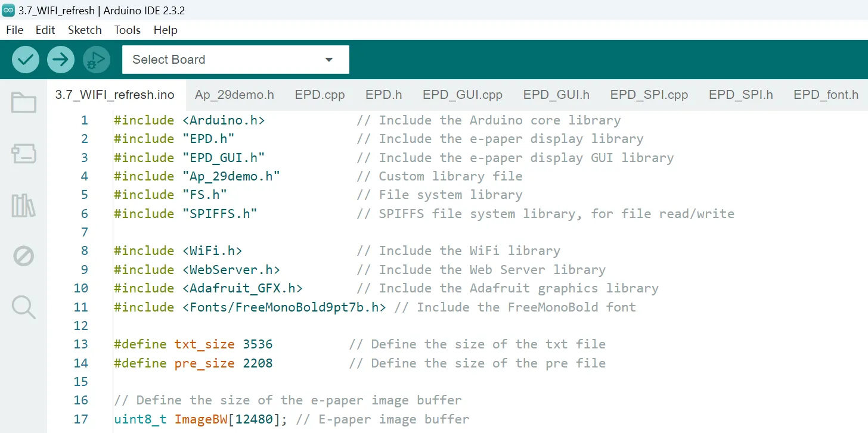This screenshot has height=433, width=868.
Task: Start the debugger with the debug icon
Action: 96,60
